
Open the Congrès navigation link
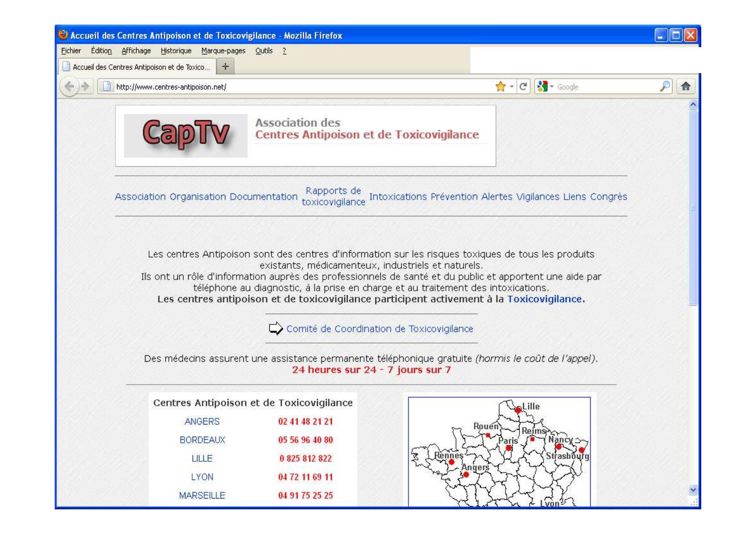tap(608, 197)
